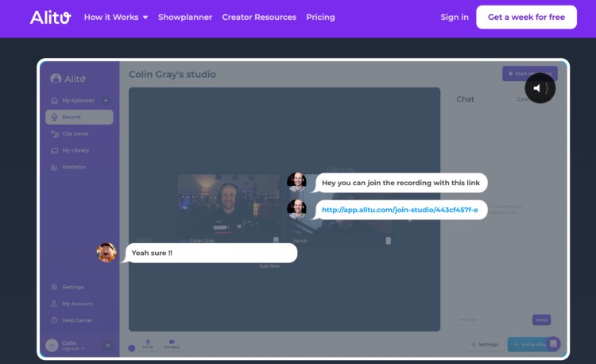Select the Record sidebar item
The height and width of the screenshot is (364, 596).
point(79,117)
